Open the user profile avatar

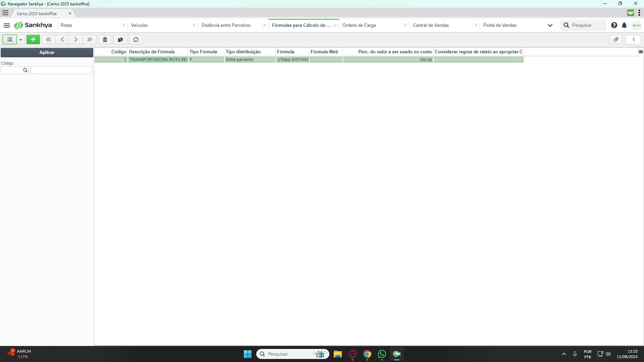pos(636,25)
